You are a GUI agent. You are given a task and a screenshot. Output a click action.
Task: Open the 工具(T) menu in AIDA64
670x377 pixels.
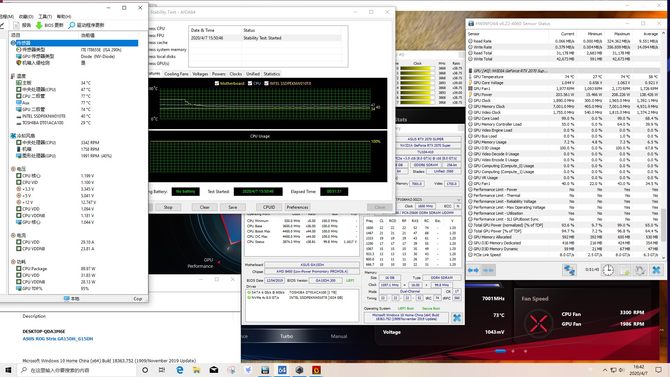click(x=45, y=16)
